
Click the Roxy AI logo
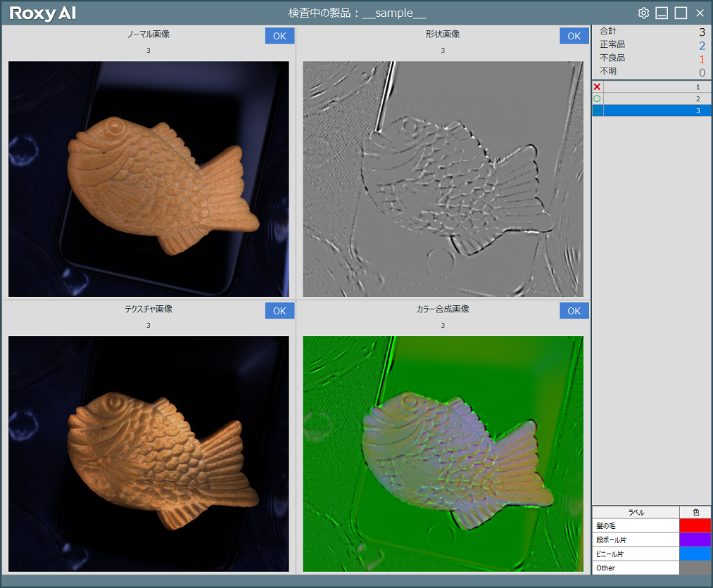coord(43,13)
